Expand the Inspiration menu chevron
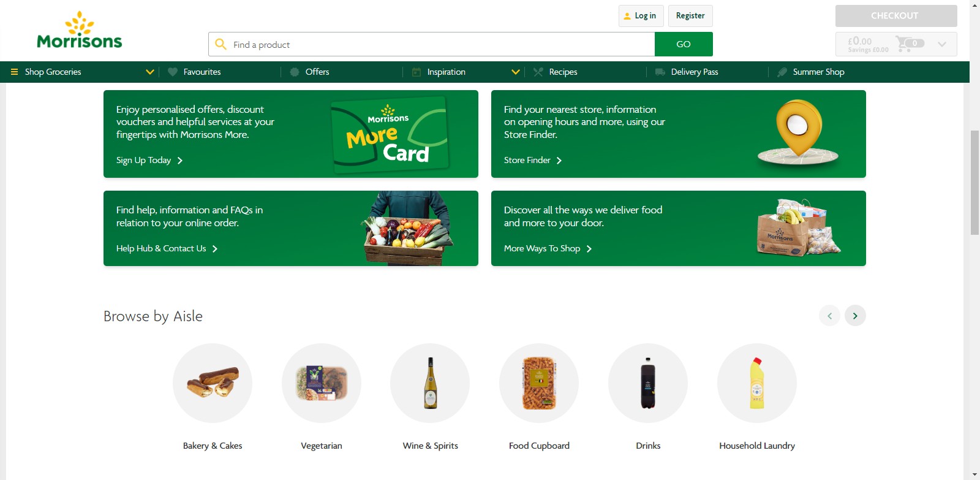This screenshot has width=980, height=480. coord(516,72)
